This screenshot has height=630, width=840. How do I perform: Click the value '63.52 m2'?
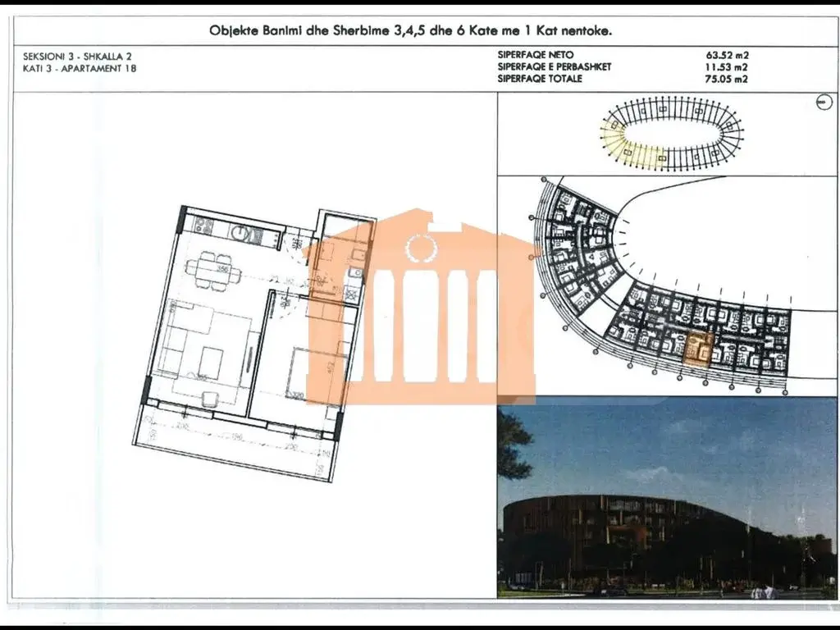[x=727, y=55]
